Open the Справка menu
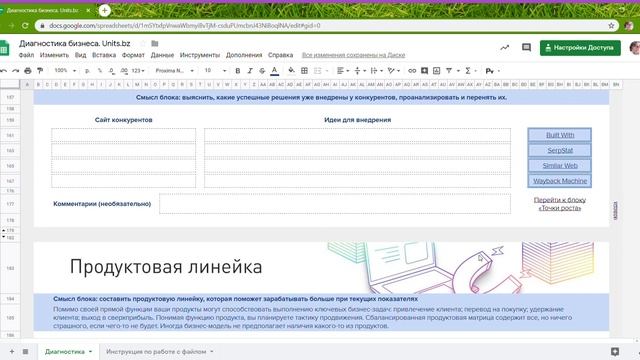This screenshot has width=640, height=360. click(280, 55)
